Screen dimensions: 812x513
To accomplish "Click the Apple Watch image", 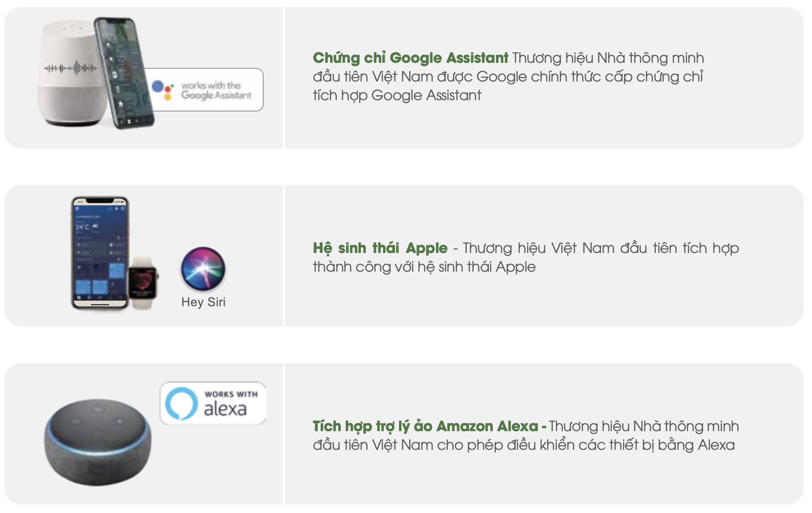I will pyautogui.click(x=143, y=283).
